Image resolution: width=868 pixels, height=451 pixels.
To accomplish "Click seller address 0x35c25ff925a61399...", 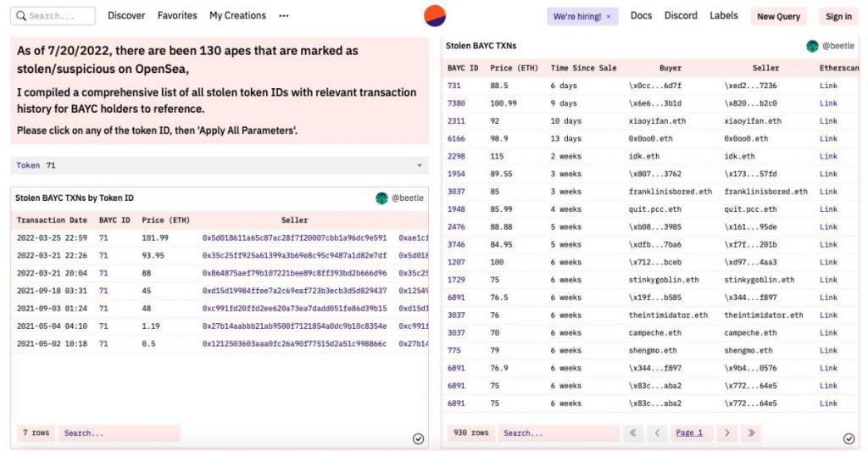I will [294, 256].
